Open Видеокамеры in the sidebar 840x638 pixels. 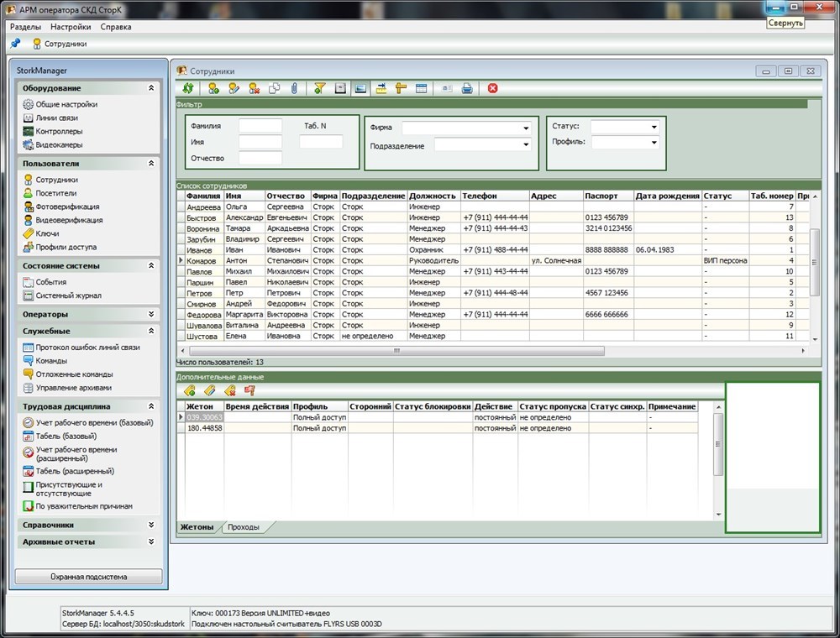pyautogui.click(x=59, y=145)
